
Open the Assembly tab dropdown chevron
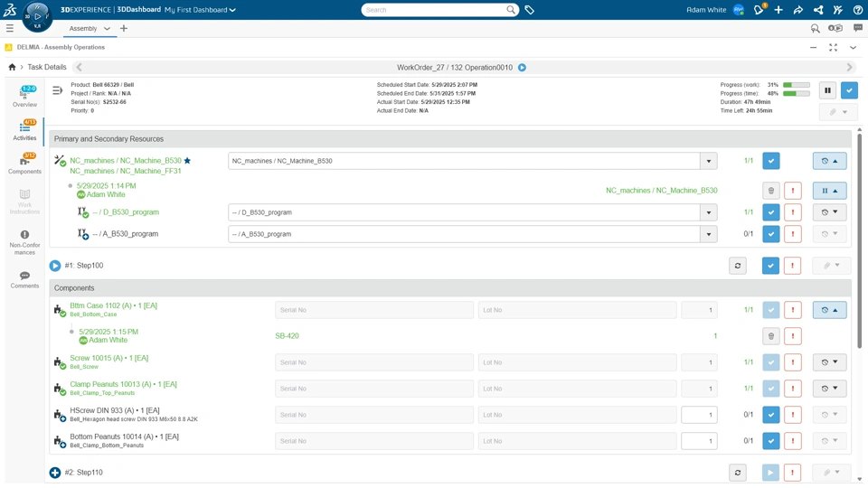[107, 28]
